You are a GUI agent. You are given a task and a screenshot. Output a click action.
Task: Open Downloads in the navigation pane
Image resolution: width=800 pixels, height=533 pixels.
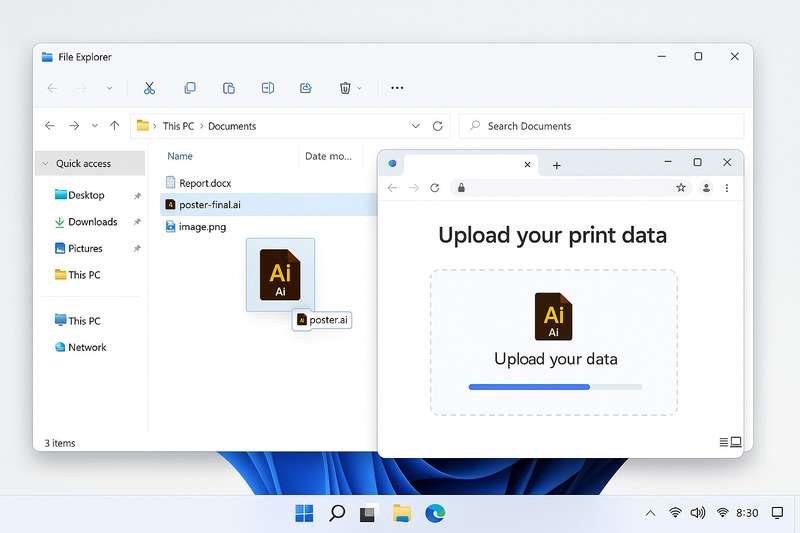coord(86,222)
